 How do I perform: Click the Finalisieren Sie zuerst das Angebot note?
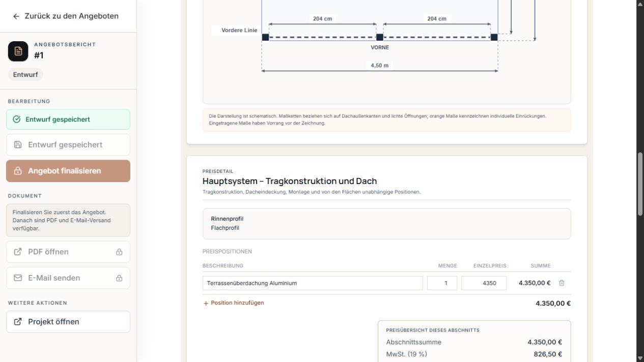pos(68,220)
